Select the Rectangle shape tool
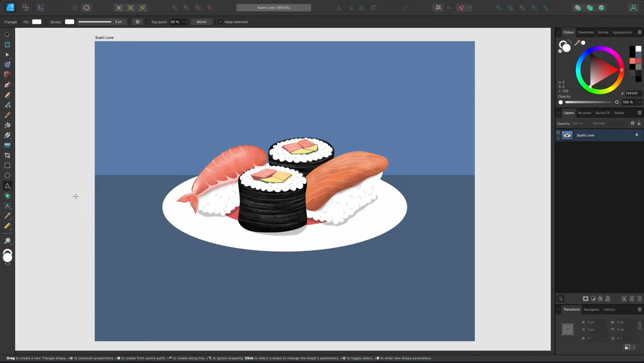Viewport: 644px width, 363px height. point(7,165)
